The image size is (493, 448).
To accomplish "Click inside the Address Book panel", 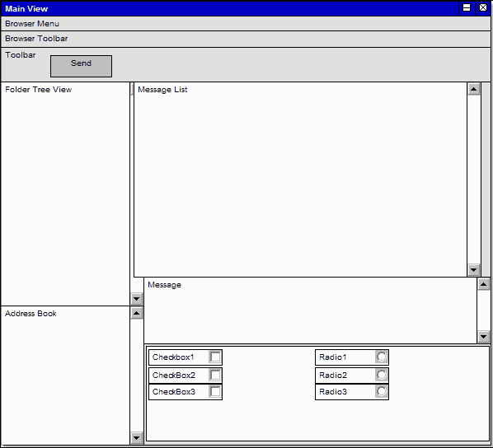I will (65, 376).
